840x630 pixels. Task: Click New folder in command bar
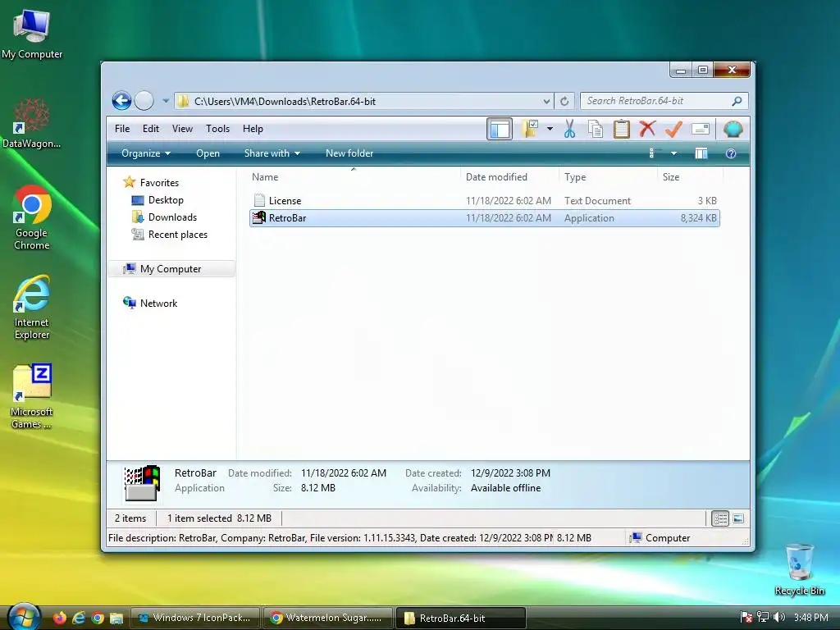[x=349, y=153]
